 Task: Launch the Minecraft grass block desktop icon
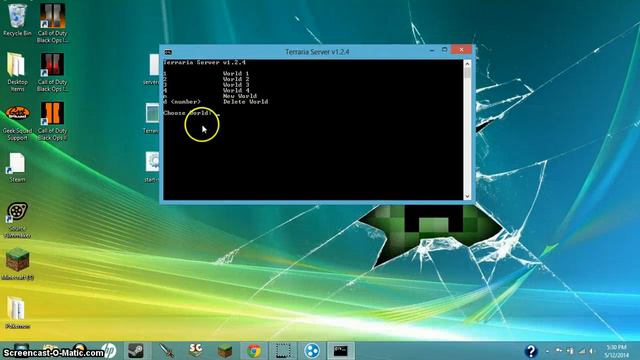tap(17, 264)
